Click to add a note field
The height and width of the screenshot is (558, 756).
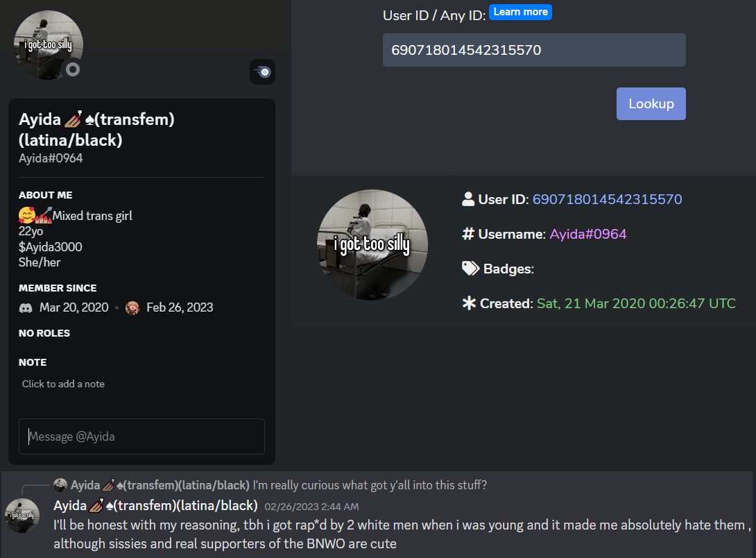click(63, 384)
